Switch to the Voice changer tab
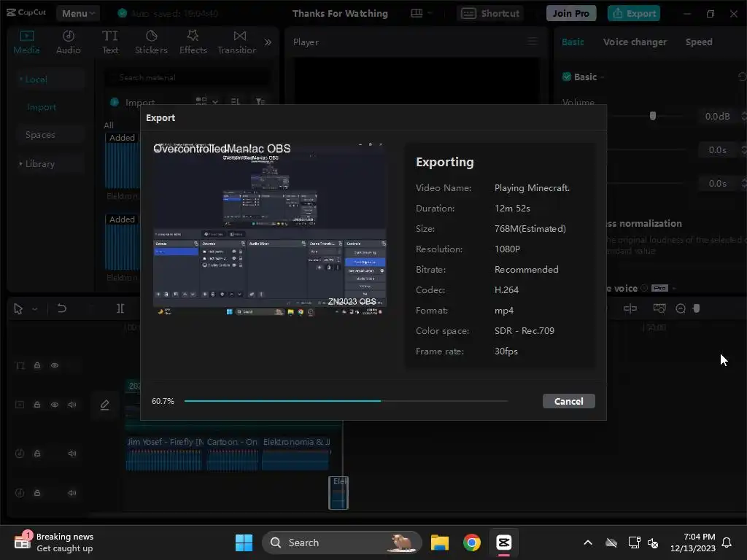Image resolution: width=747 pixels, height=560 pixels. pos(635,42)
